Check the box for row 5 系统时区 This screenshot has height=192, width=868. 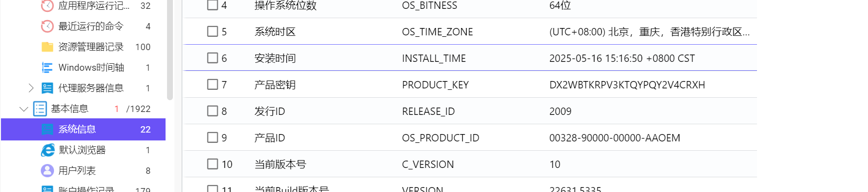(x=212, y=31)
